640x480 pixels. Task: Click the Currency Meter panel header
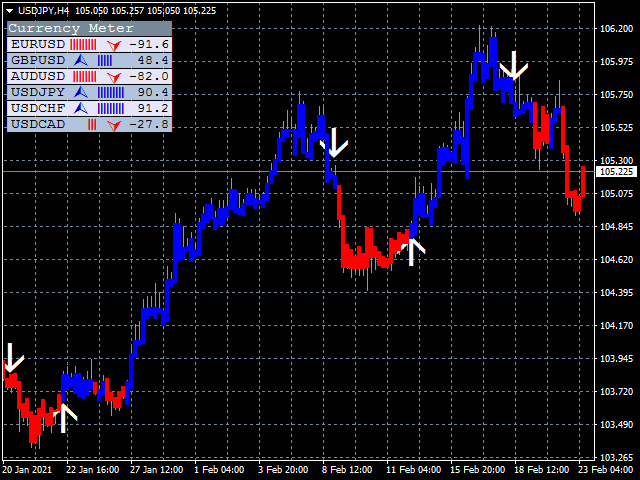click(62, 29)
